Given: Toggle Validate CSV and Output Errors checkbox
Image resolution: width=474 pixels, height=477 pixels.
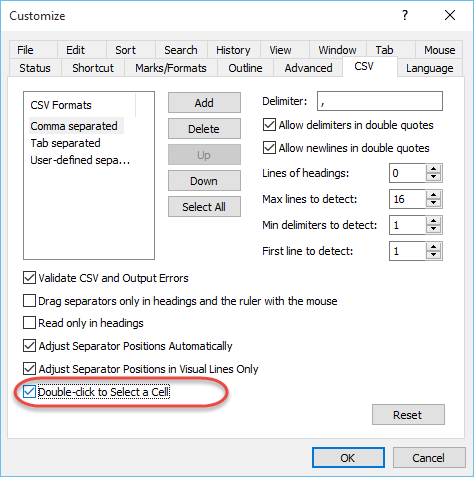Looking at the screenshot, I should point(29,278).
